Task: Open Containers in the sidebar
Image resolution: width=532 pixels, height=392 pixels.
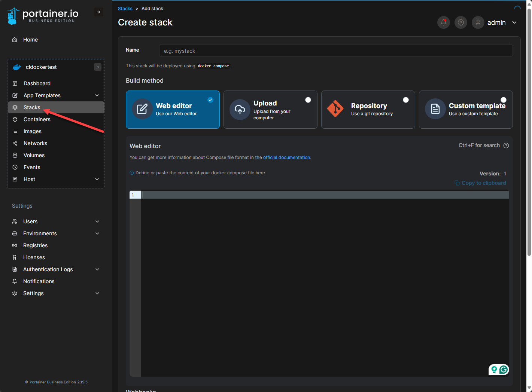Action: point(37,119)
